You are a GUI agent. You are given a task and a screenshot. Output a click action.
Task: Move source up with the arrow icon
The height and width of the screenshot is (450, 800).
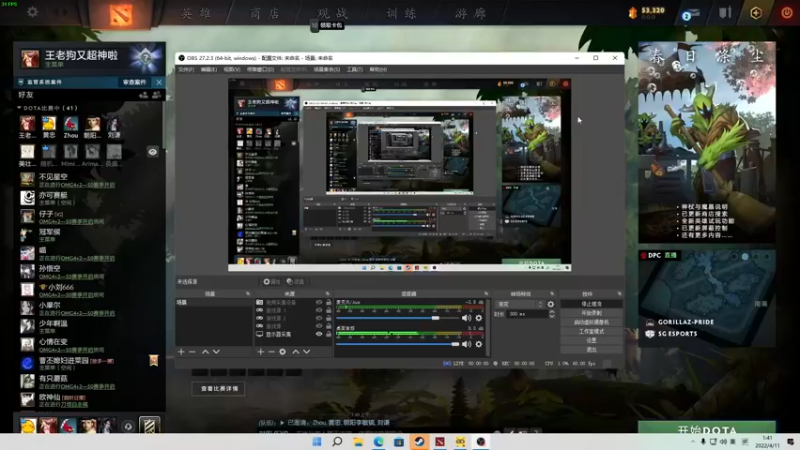(295, 352)
